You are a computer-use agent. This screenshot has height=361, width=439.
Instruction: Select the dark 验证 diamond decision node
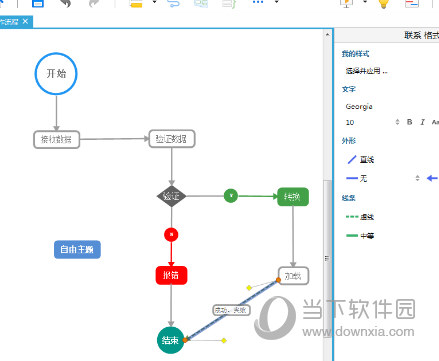pos(171,196)
